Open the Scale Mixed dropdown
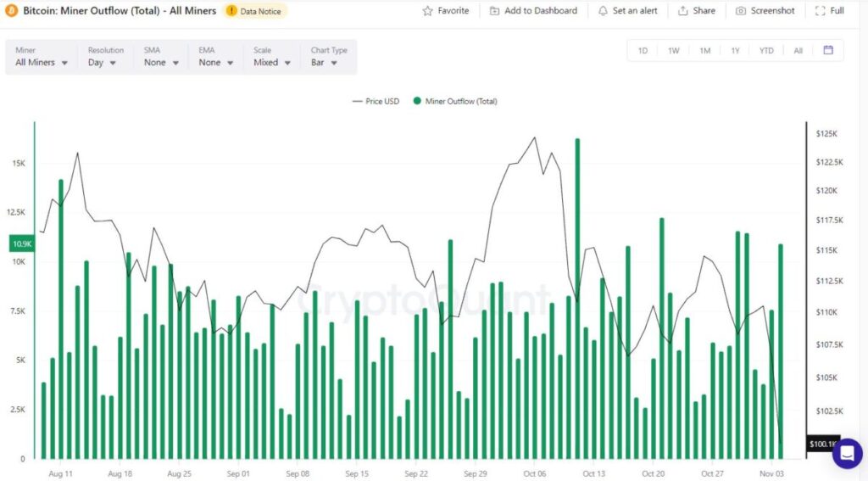 point(271,62)
